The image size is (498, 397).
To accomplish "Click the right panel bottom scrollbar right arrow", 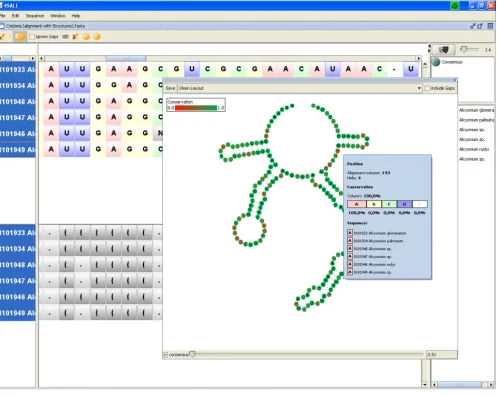I will tap(491, 384).
